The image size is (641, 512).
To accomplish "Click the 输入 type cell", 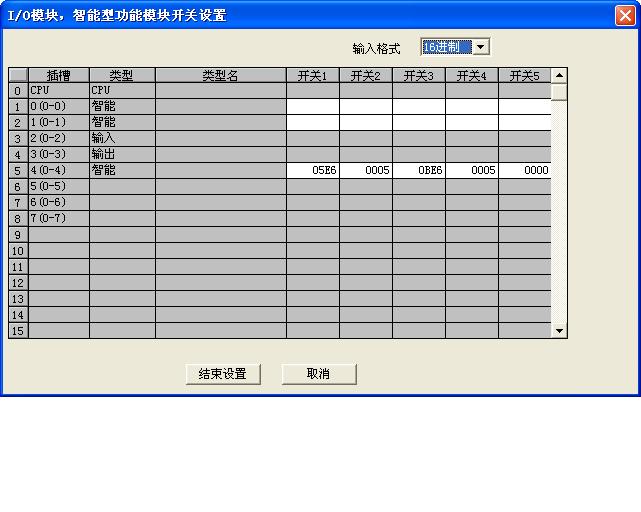I will [122, 139].
